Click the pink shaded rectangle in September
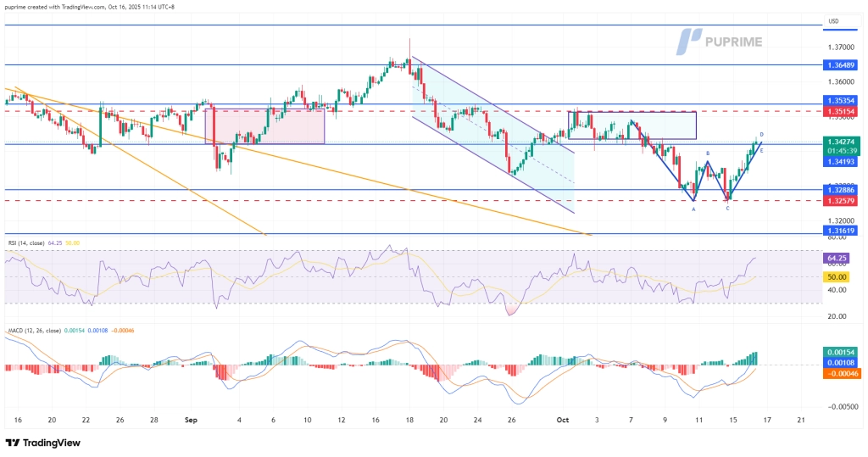This screenshot has width=868, height=457. (x=264, y=125)
